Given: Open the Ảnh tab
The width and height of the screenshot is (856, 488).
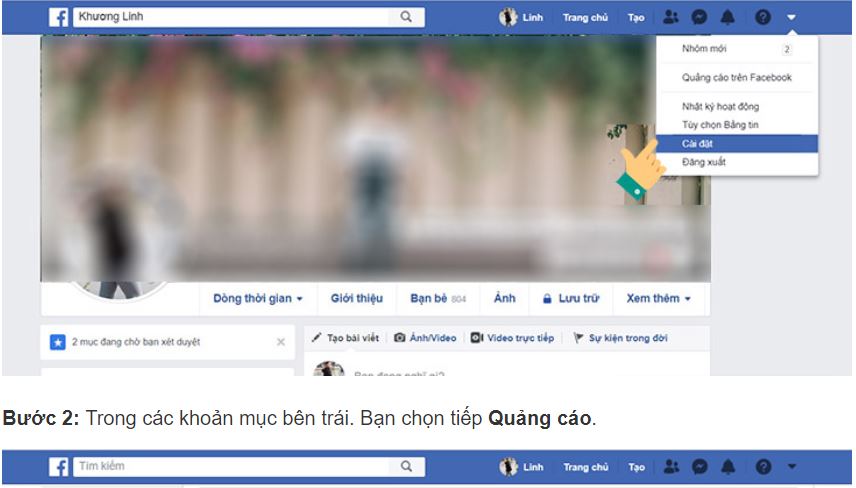Looking at the screenshot, I should click(x=504, y=299).
